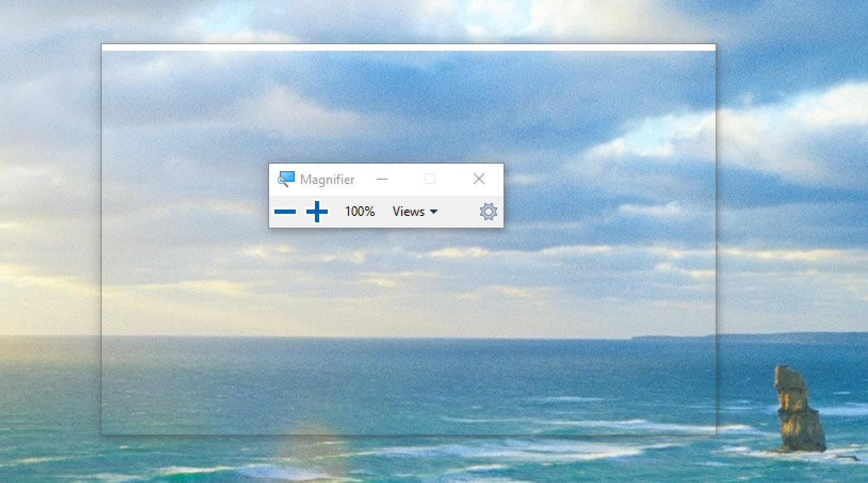
Task: Close the Magnifier window
Action: (x=479, y=179)
